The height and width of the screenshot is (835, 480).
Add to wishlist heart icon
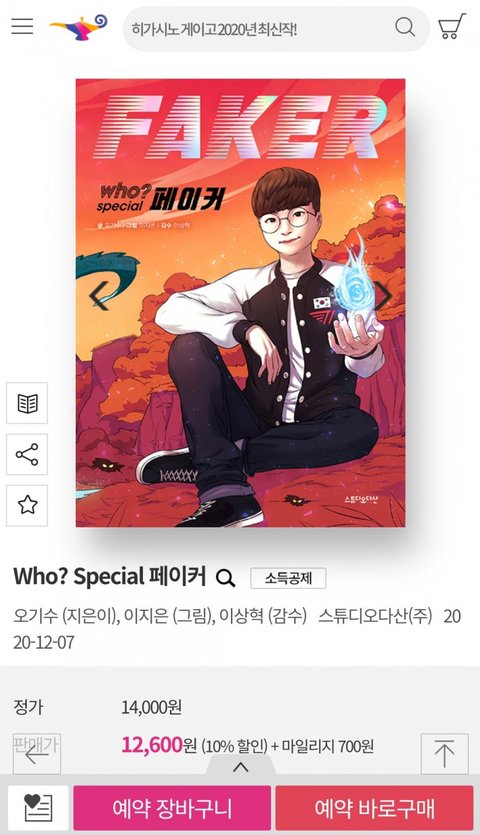coord(38,808)
